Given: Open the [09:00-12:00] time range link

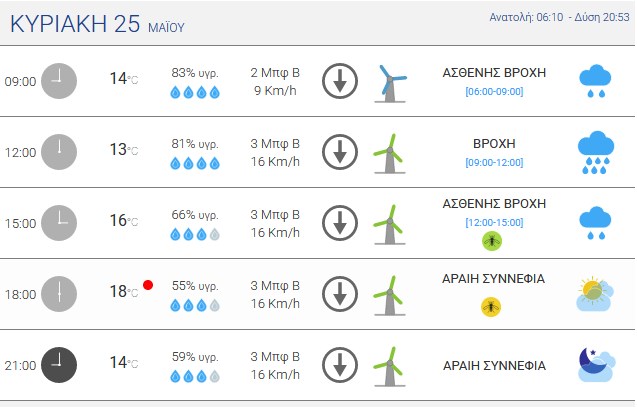Looking at the screenshot, I should (494, 162).
